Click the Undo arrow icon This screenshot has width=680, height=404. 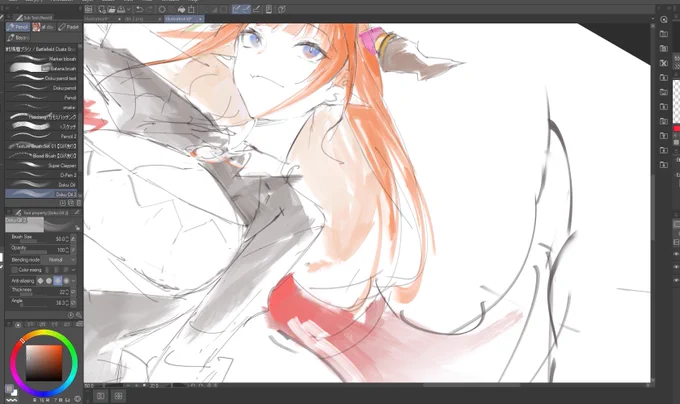tap(139, 9)
